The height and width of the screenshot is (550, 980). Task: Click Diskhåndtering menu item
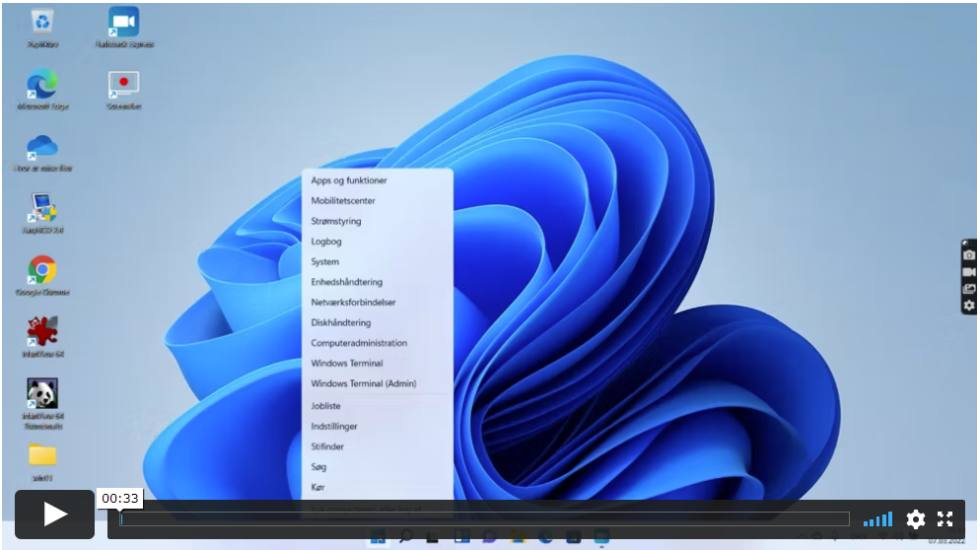tap(340, 322)
